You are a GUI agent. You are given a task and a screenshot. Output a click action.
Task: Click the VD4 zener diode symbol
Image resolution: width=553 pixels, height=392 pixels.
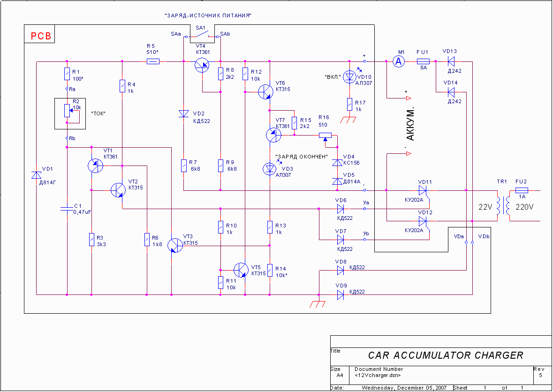point(337,163)
